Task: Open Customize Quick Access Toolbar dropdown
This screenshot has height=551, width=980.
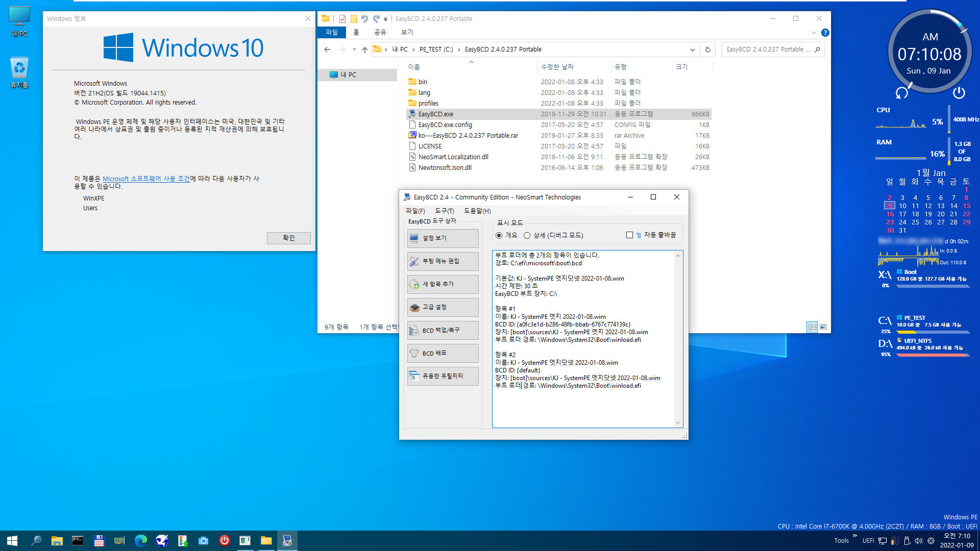Action: [x=385, y=19]
